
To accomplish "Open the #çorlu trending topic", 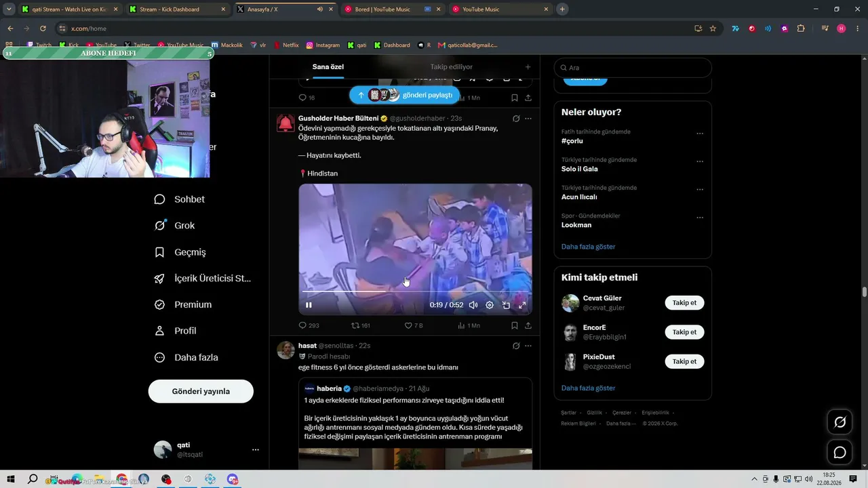I will point(572,141).
